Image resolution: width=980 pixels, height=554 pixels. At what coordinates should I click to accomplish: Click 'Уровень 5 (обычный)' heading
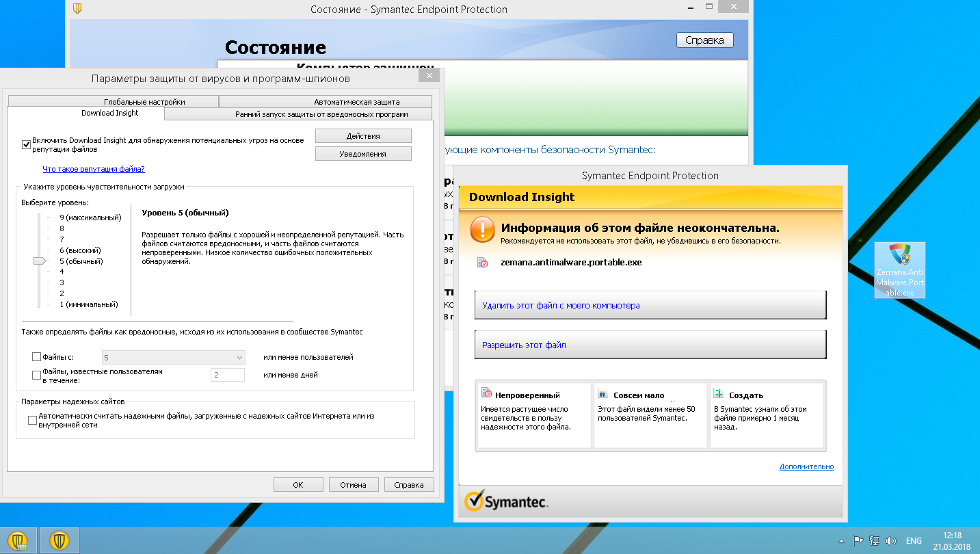185,213
